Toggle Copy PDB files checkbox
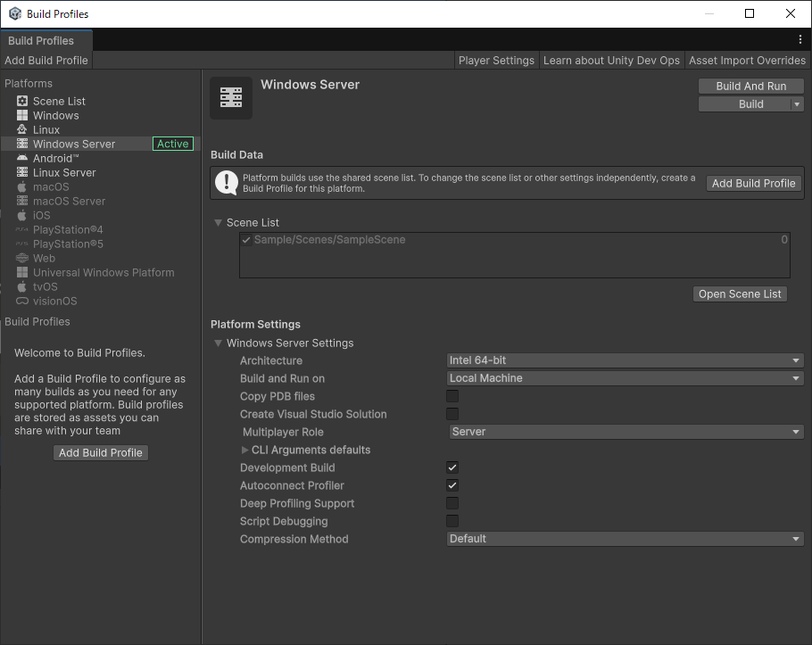Screen dimensions: 812x645 point(452,396)
